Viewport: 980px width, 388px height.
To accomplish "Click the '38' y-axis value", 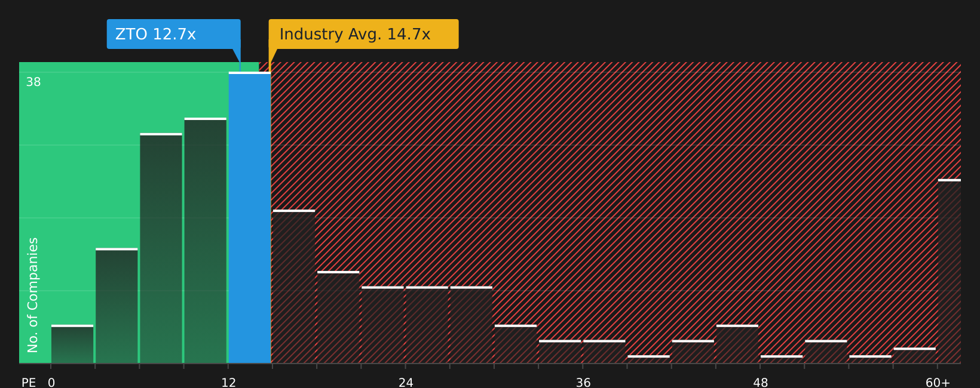I will [x=33, y=82].
